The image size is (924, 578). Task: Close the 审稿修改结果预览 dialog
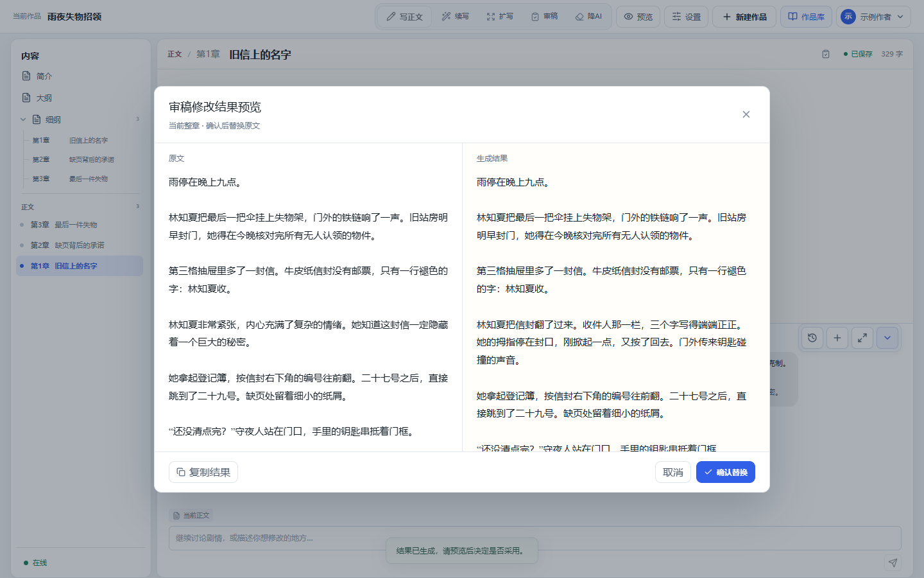pos(746,114)
